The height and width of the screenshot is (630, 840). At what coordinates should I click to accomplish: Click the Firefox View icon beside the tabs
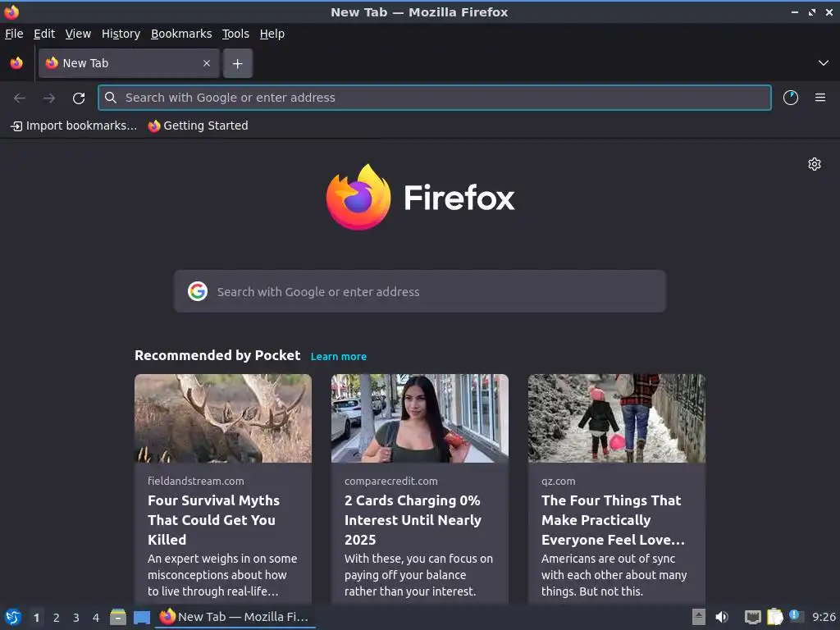[16, 63]
